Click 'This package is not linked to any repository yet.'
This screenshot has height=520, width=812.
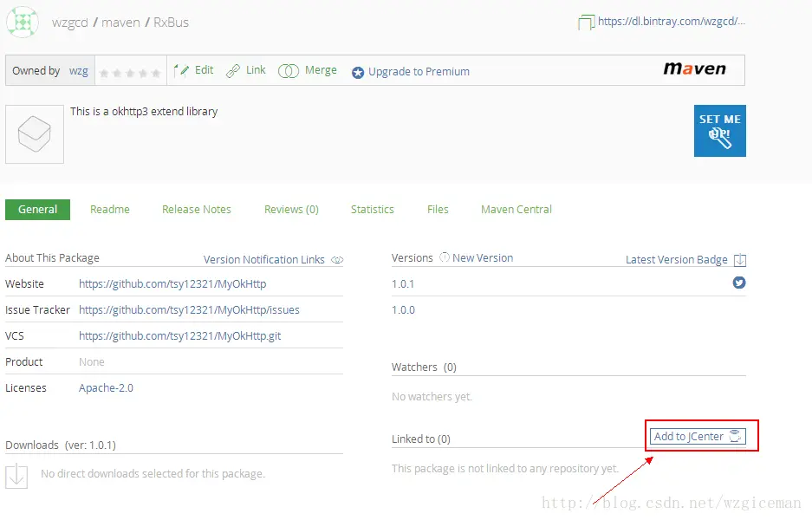point(505,469)
